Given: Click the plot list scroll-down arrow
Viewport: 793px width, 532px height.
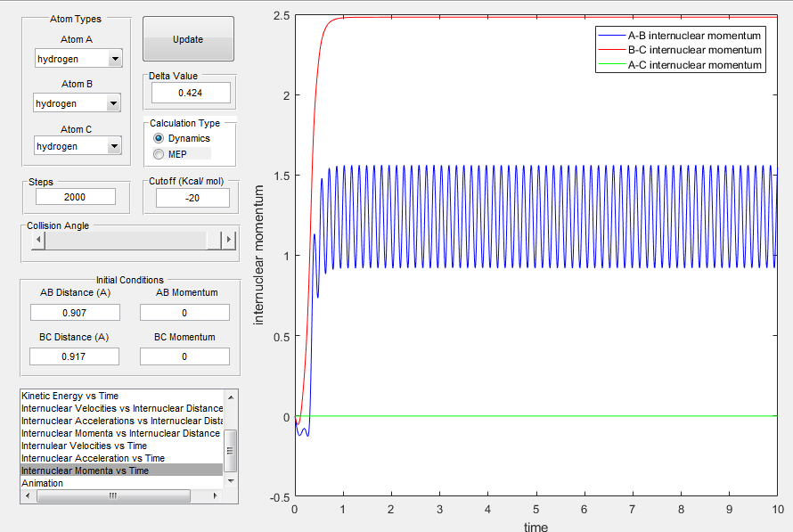Looking at the screenshot, I should pyautogui.click(x=230, y=481).
